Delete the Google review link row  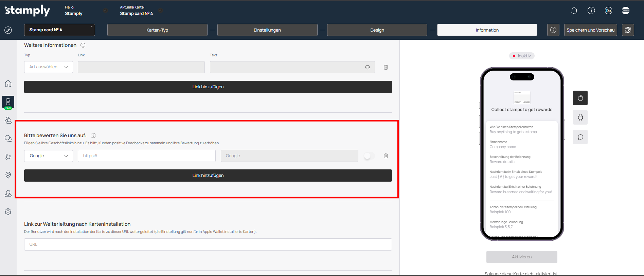(386, 156)
